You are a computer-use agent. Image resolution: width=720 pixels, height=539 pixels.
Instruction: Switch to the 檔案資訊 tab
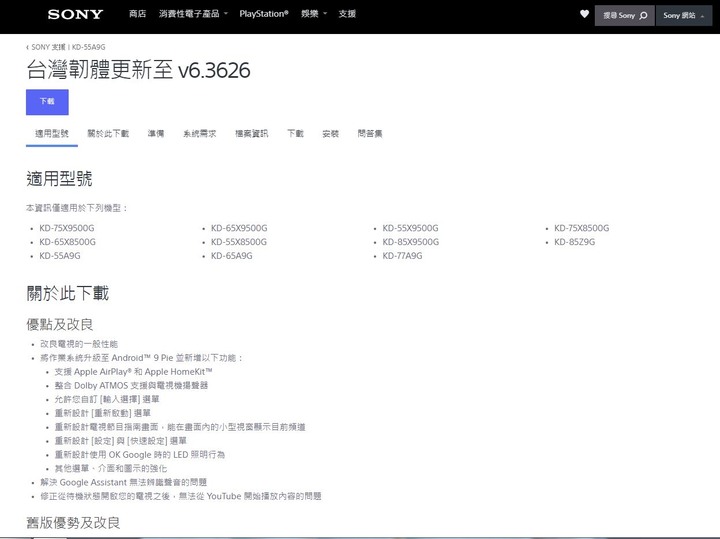click(252, 134)
